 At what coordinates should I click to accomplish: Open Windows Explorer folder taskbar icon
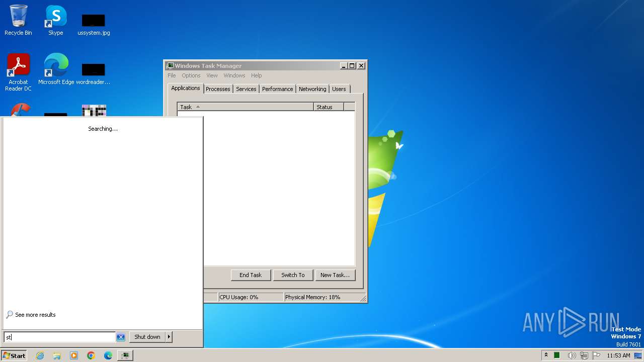pos(57,355)
